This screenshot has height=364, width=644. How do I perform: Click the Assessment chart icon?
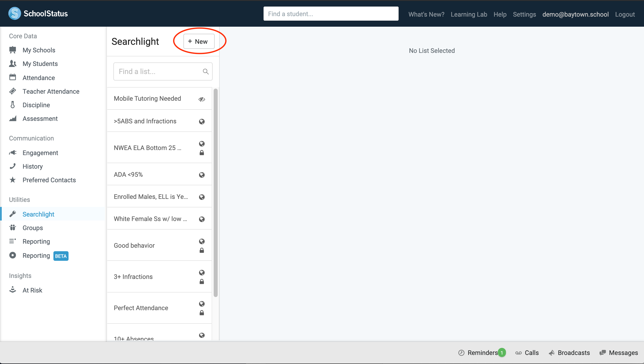tap(13, 118)
